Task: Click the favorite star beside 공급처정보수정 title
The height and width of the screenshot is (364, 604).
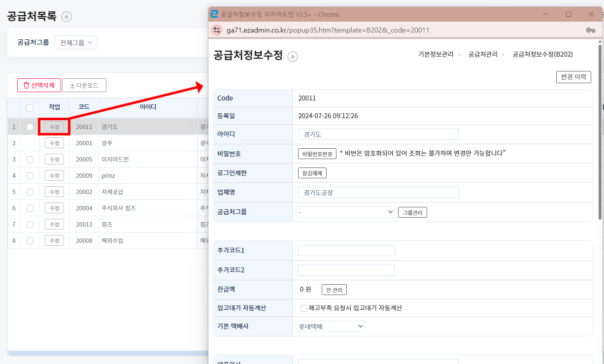Action: [293, 57]
